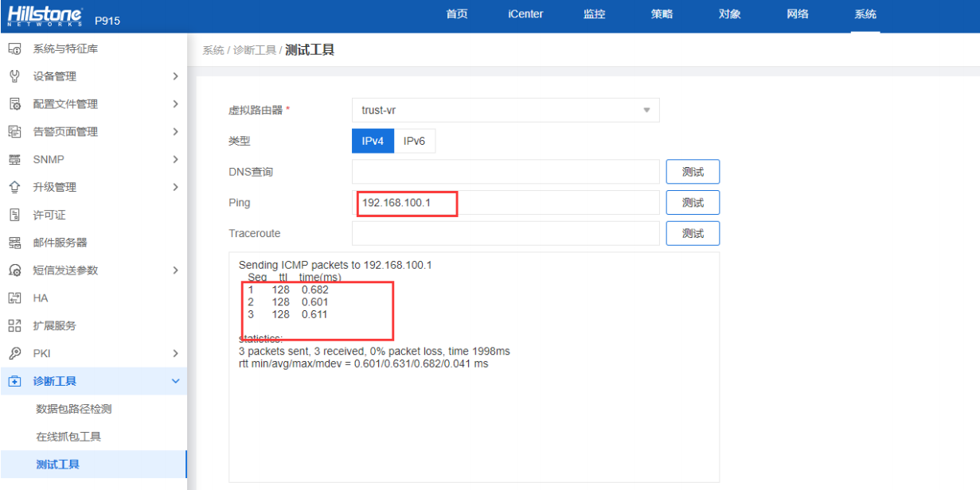Expand the 配置文件管理 submenu arrow
Viewport: 980px width, 490px height.
coord(175,104)
